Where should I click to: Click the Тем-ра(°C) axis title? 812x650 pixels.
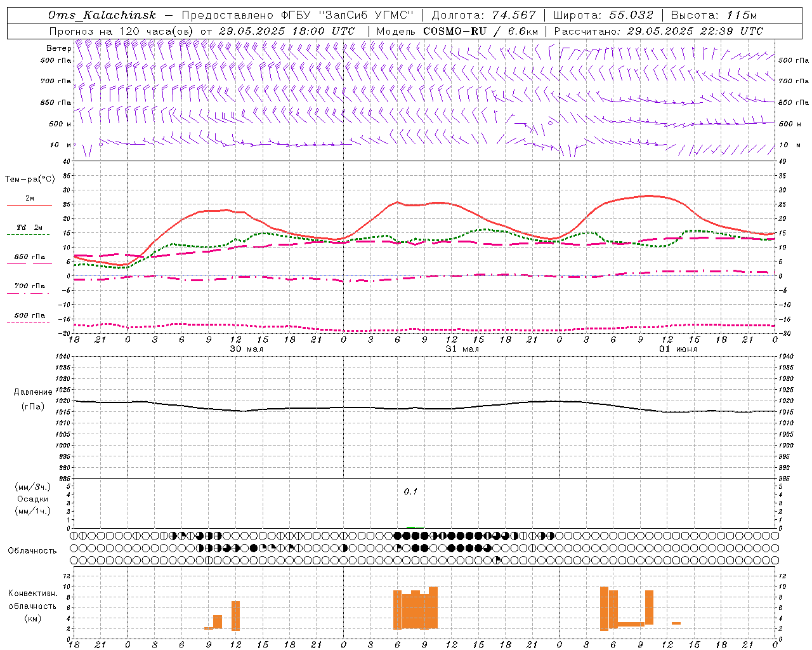tap(30, 180)
